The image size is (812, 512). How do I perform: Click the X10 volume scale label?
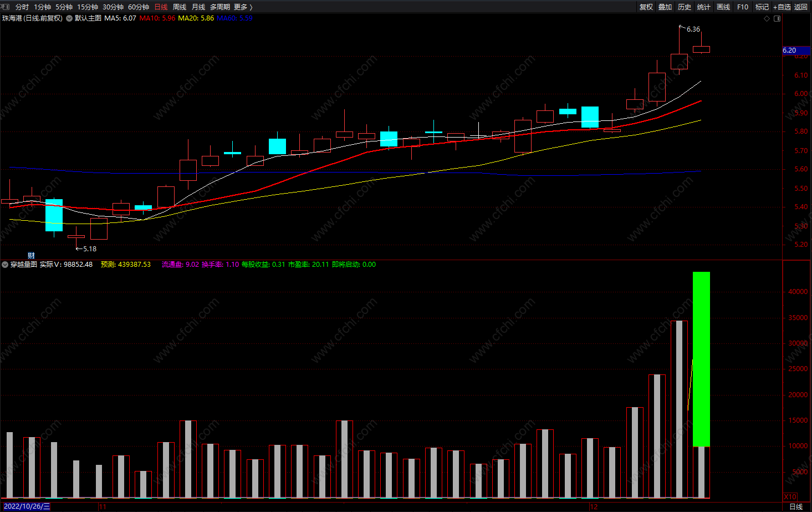(790, 496)
